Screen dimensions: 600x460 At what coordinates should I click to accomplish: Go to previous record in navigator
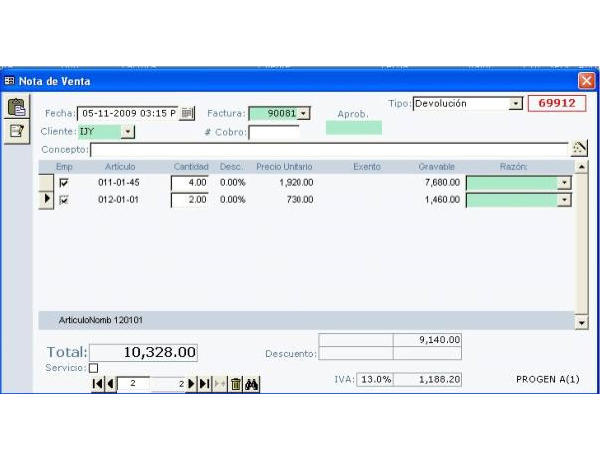tap(110, 384)
